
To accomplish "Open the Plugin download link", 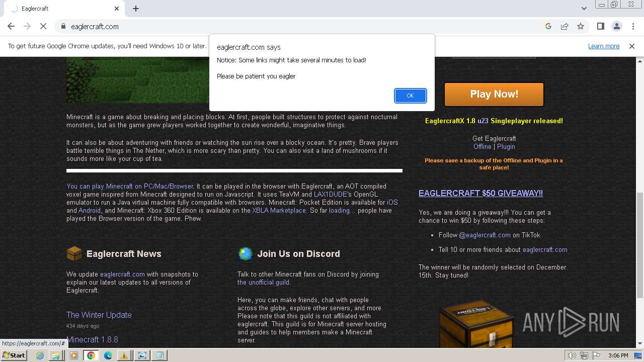I will point(506,146).
